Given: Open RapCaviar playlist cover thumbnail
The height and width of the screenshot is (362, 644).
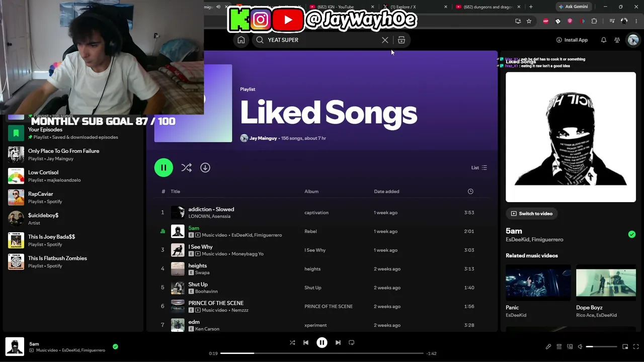Looking at the screenshot, I should coord(16,198).
